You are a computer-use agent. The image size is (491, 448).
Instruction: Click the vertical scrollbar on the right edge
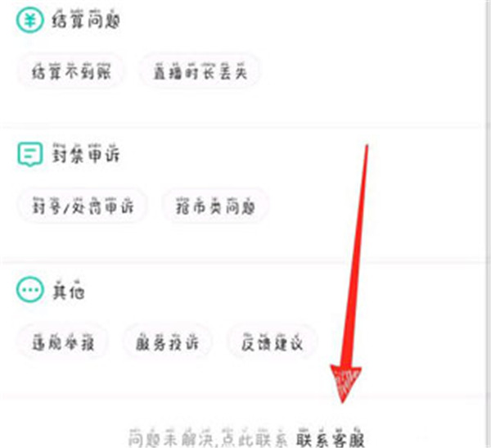tap(488, 224)
